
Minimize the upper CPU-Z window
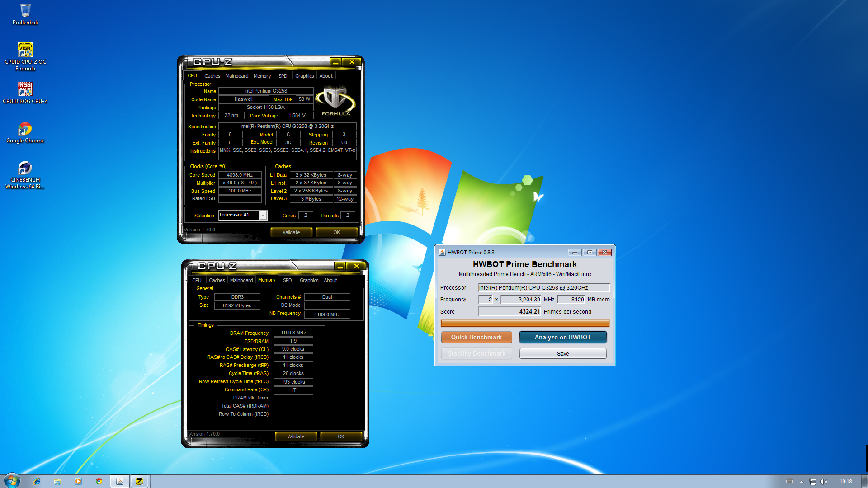click(x=335, y=62)
